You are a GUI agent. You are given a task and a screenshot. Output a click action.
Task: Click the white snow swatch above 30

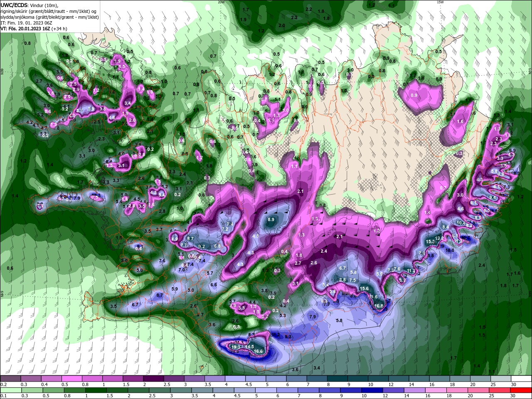click(521, 379)
